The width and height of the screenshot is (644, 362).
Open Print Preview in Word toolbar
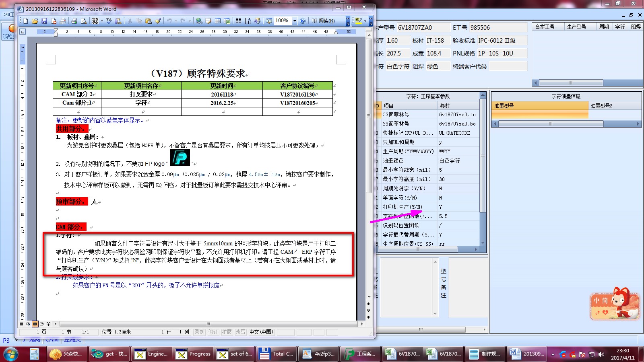coord(84,21)
